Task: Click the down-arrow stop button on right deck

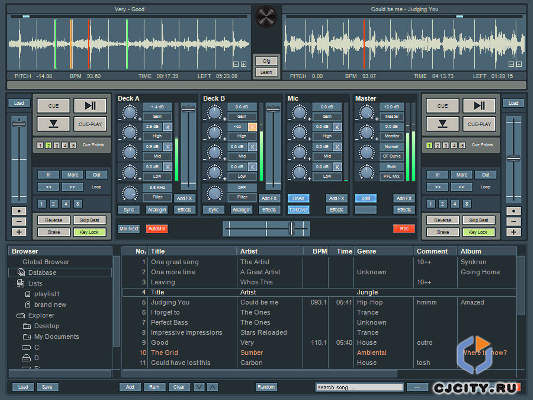Action: click(442, 124)
